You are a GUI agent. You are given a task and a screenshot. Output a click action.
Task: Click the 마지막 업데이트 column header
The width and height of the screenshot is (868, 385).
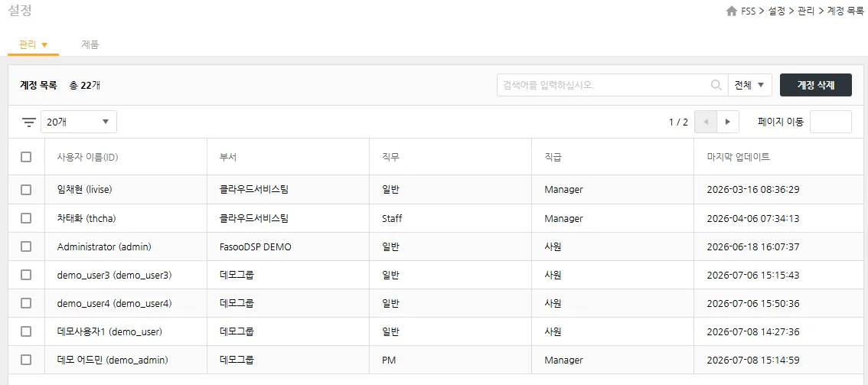(x=739, y=157)
